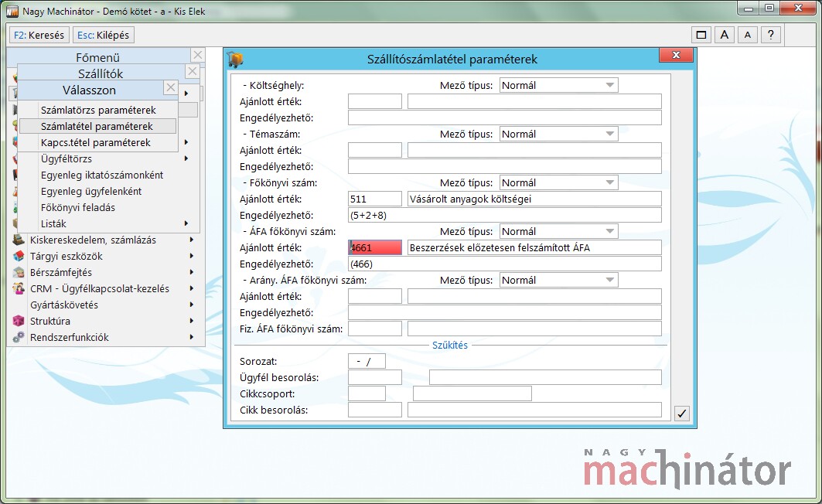Click the smaller font A icon

pos(748,35)
